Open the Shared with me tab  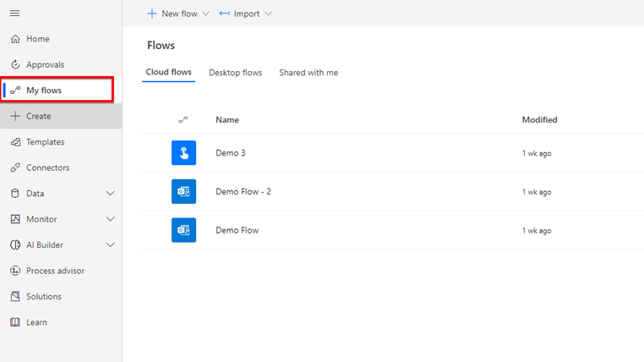pyautogui.click(x=308, y=73)
